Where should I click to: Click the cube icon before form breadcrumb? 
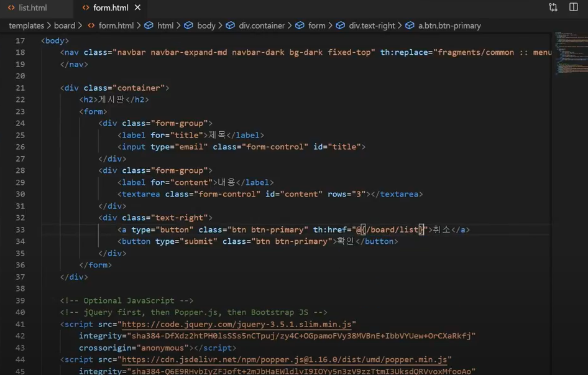coord(300,25)
